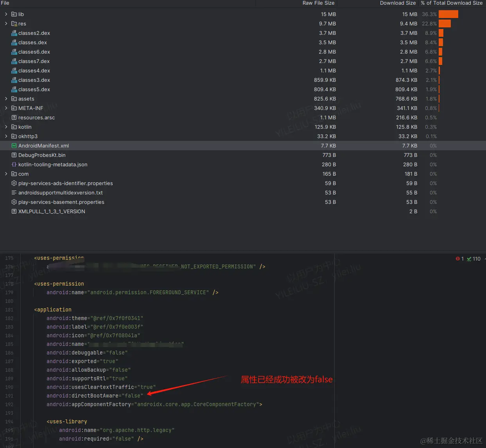Click the classes2.dex file icon
This screenshot has width=486, height=448.
tap(14, 33)
